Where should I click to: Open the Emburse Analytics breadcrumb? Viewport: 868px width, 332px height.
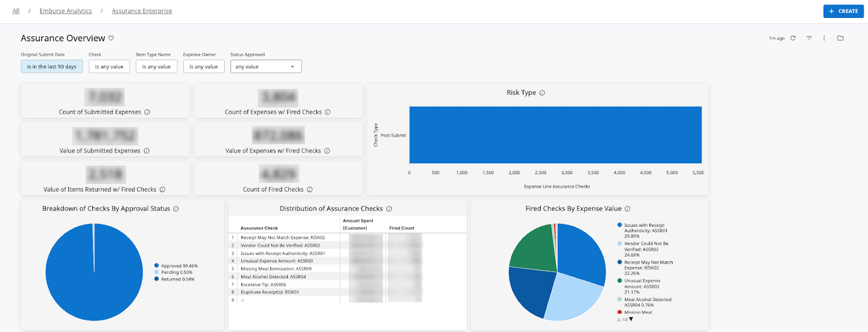(x=66, y=11)
